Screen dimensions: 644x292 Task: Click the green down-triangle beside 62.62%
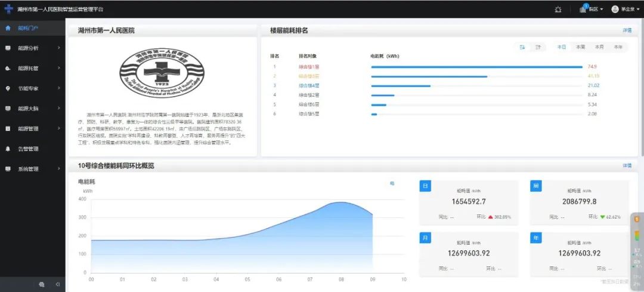point(602,217)
